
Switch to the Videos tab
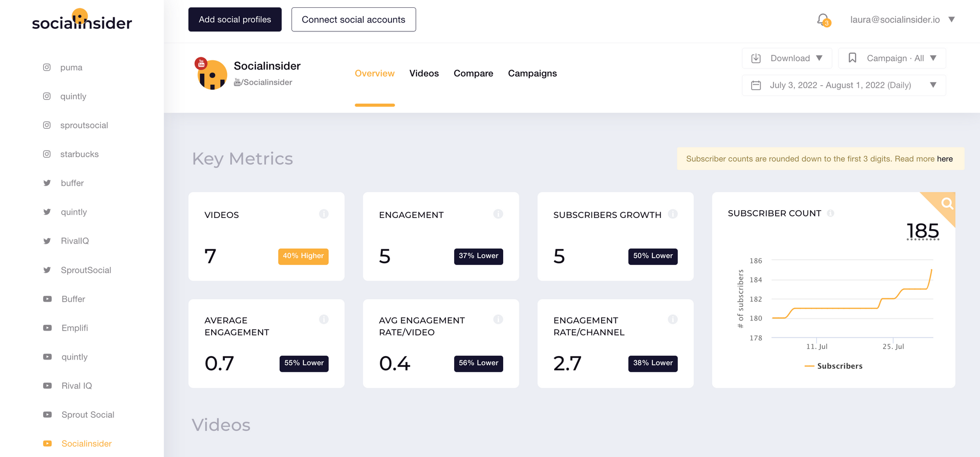click(x=424, y=73)
